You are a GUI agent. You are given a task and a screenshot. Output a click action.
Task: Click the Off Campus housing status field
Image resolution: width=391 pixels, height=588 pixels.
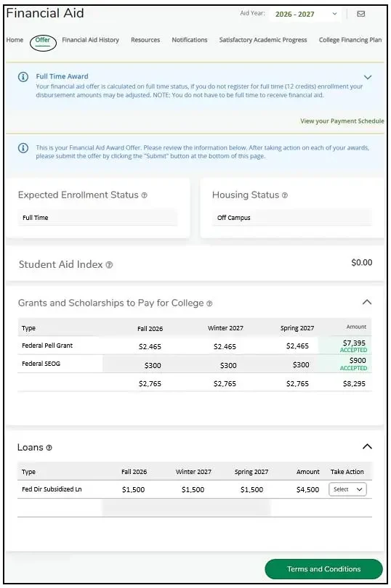(x=292, y=218)
